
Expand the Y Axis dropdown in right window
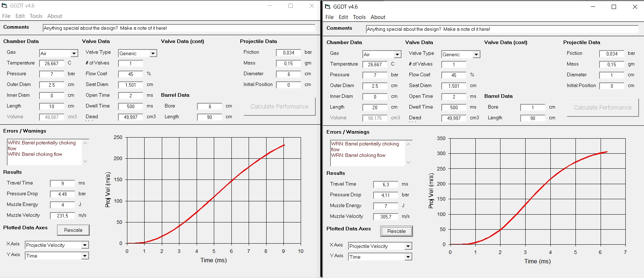408,257
